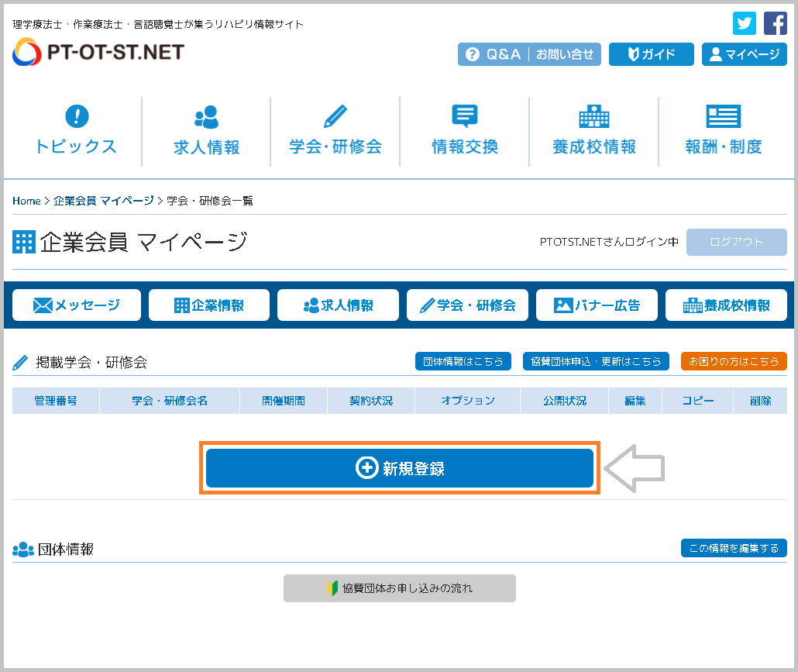Click この情報を編集する button
This screenshot has width=798, height=672.
[x=734, y=548]
